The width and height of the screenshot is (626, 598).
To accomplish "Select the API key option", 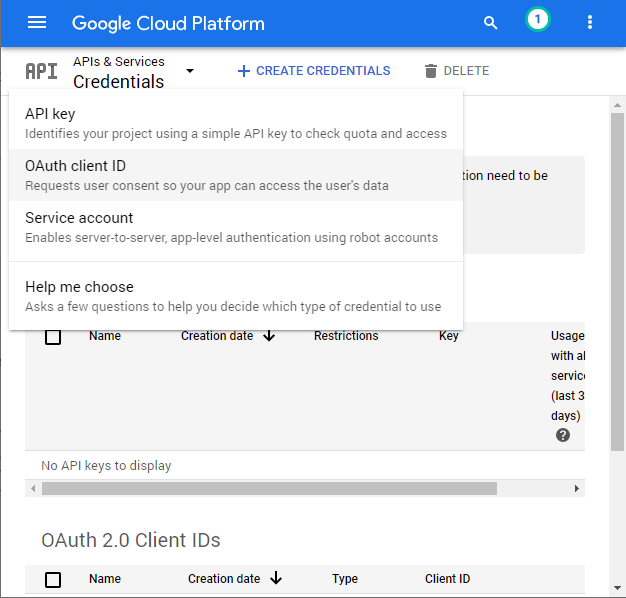I will tap(236, 123).
